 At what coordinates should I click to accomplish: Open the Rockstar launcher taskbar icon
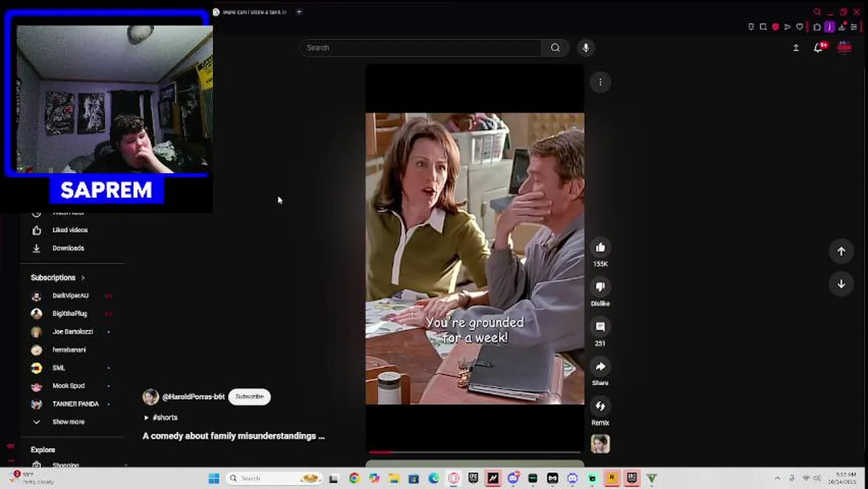click(612, 478)
